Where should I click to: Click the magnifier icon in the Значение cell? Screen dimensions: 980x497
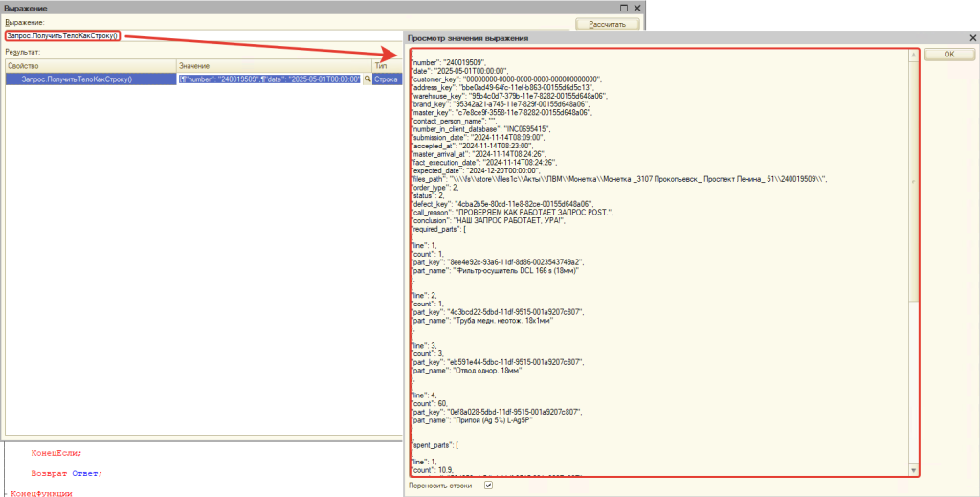(x=366, y=79)
